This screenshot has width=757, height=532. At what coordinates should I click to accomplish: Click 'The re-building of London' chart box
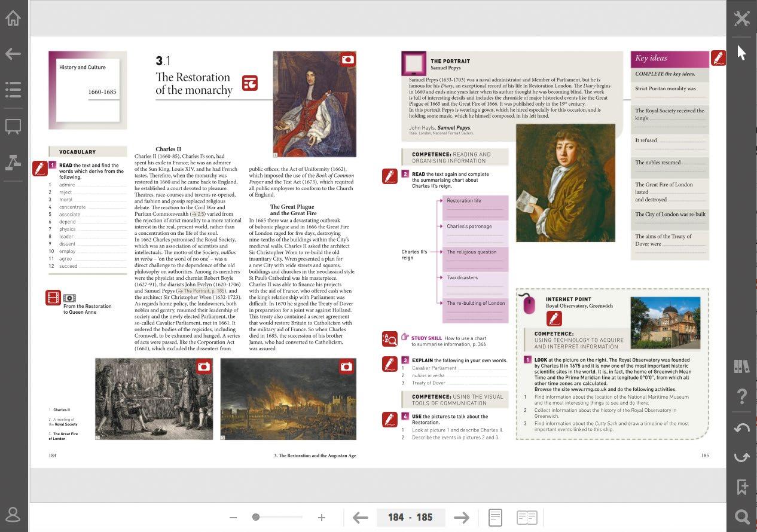tap(475, 311)
